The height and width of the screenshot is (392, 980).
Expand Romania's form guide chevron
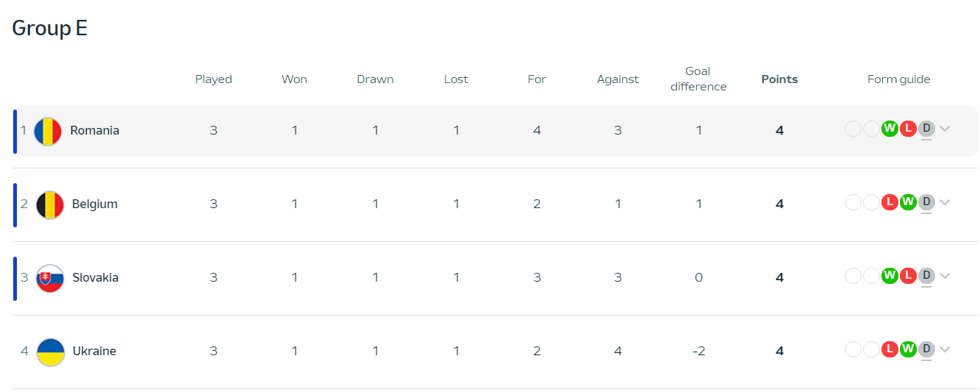945,129
